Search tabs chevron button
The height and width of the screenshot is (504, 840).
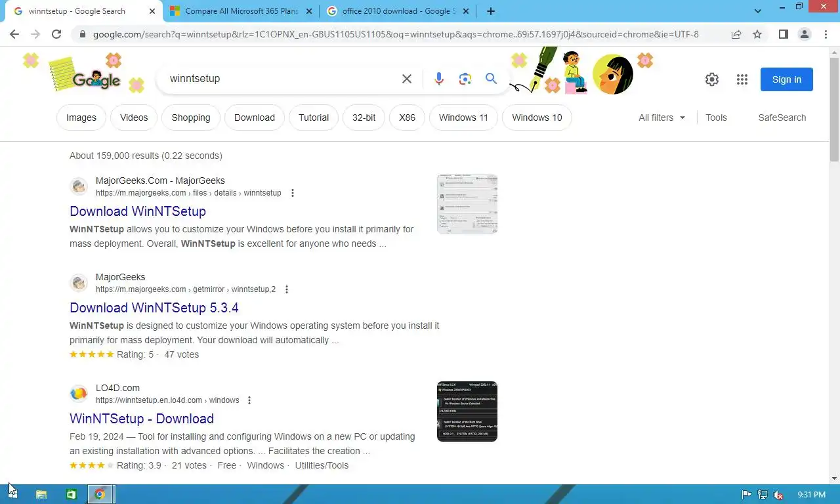tap(758, 11)
